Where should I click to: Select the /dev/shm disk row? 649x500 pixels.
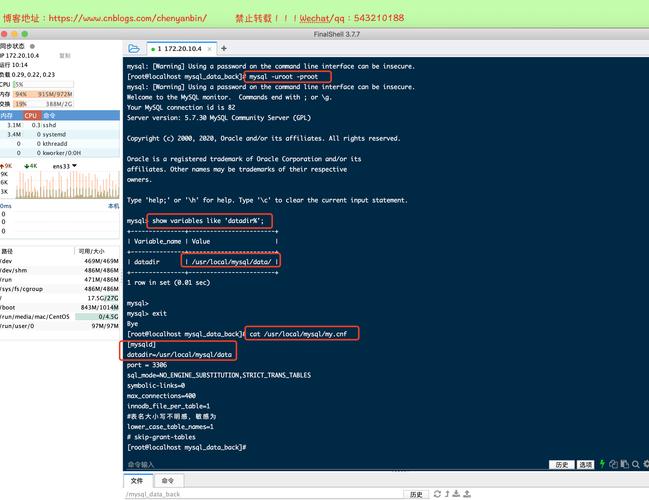pyautogui.click(x=60, y=270)
